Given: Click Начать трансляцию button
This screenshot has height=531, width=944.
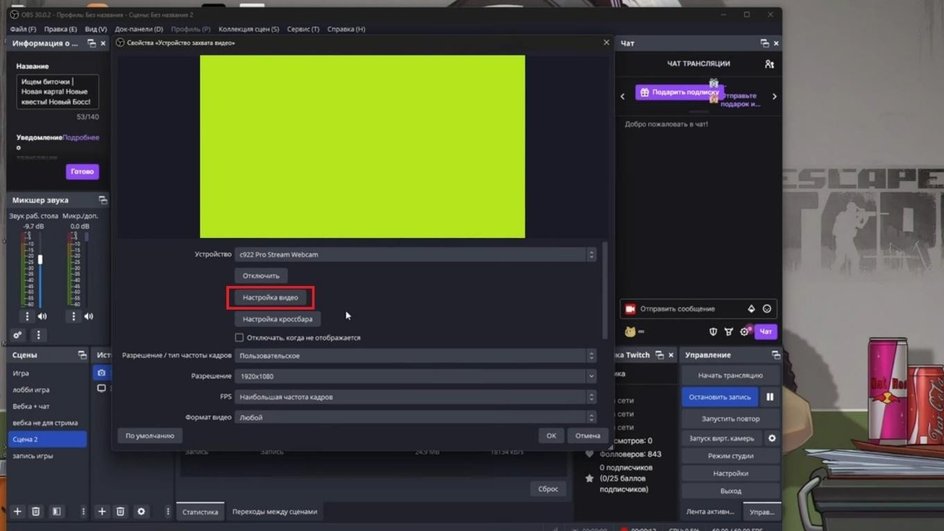Looking at the screenshot, I should (730, 375).
